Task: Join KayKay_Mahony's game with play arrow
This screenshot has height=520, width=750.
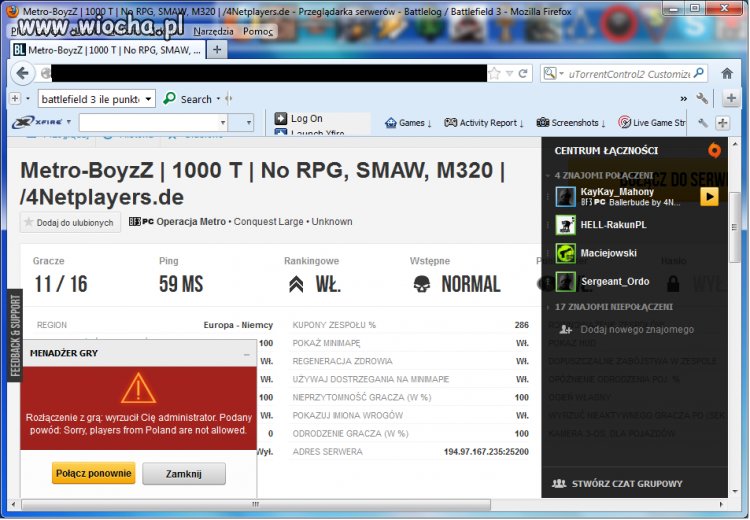Action: coord(709,197)
